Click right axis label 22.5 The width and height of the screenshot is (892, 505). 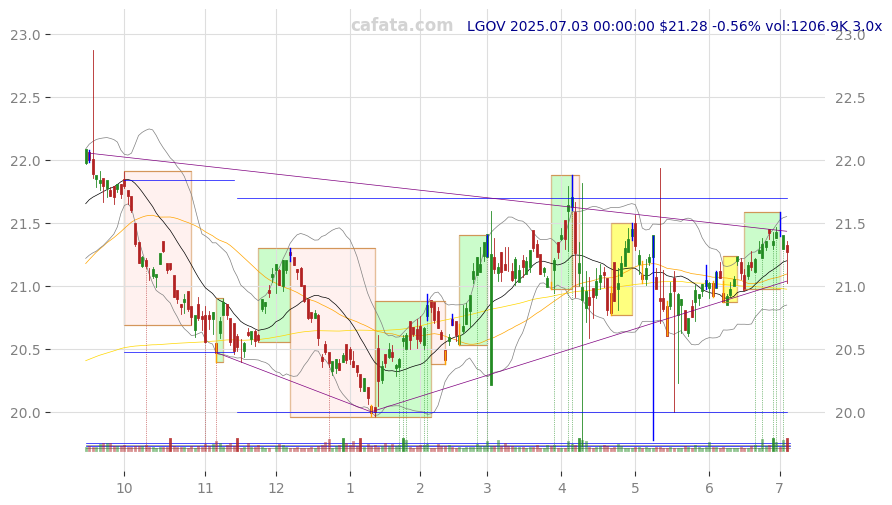tap(850, 98)
